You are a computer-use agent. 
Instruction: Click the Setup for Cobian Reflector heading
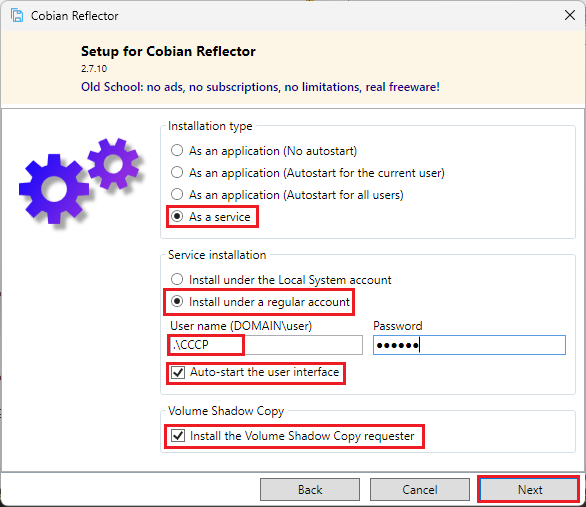[168, 51]
